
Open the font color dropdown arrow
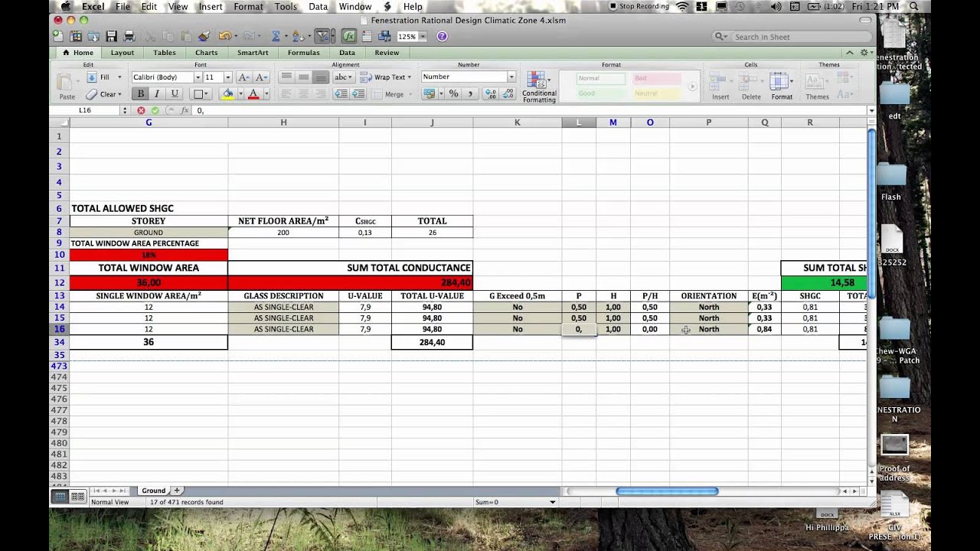click(x=266, y=94)
